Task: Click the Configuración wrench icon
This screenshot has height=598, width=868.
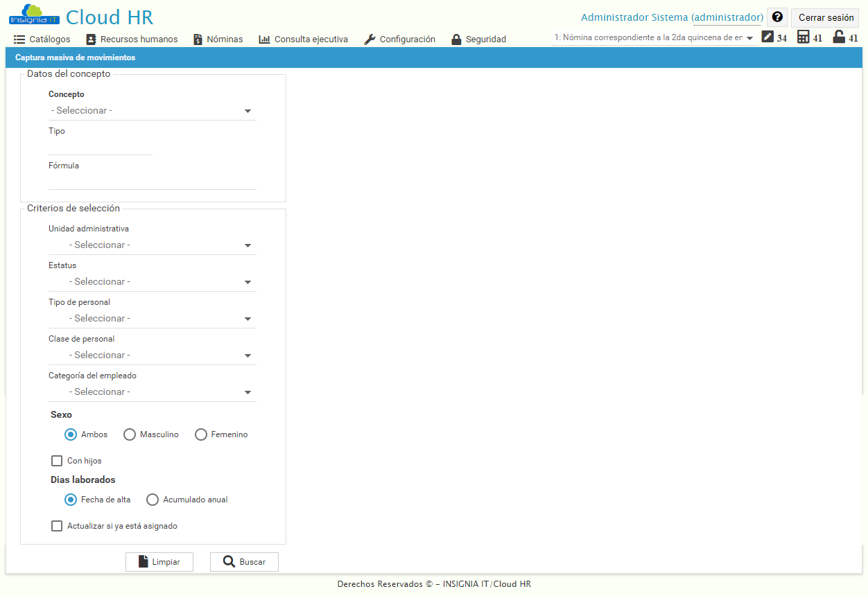Action: tap(368, 39)
